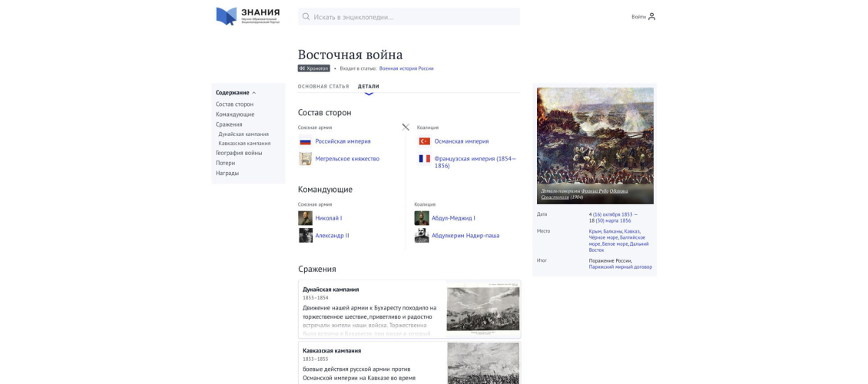Viewport: 868px width, 384px height.
Task: Open Османская империя link
Action: click(x=462, y=141)
